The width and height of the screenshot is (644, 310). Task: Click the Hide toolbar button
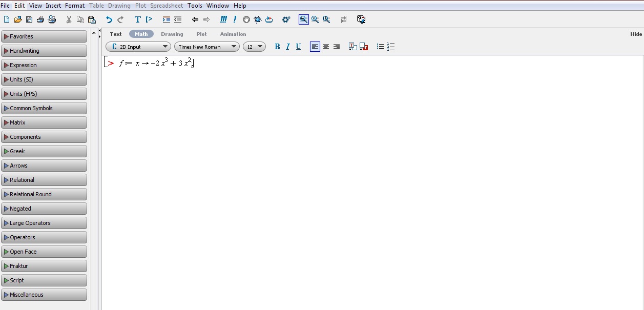(x=635, y=34)
